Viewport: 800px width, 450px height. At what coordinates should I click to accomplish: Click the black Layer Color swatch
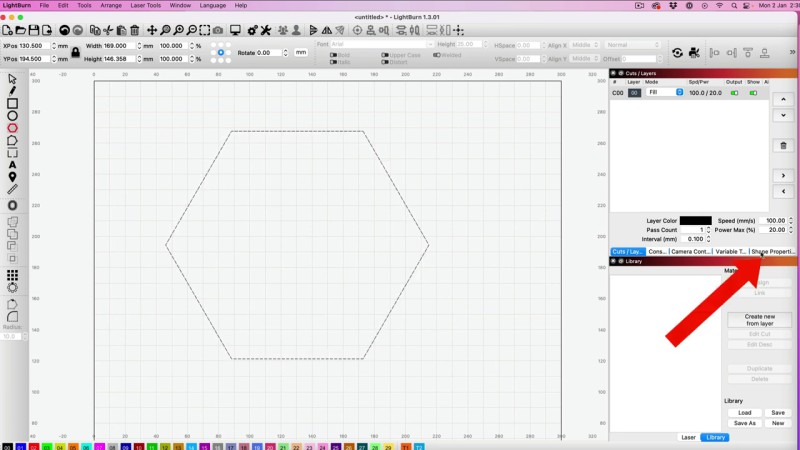(695, 220)
